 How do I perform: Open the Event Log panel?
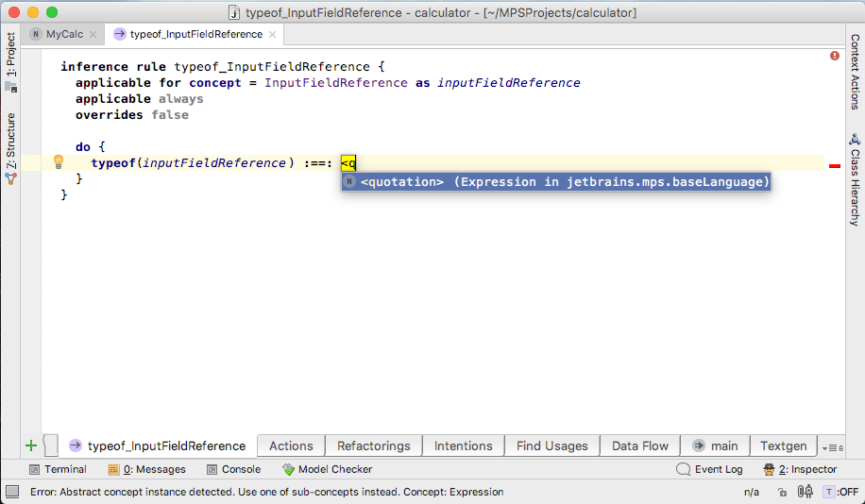710,469
